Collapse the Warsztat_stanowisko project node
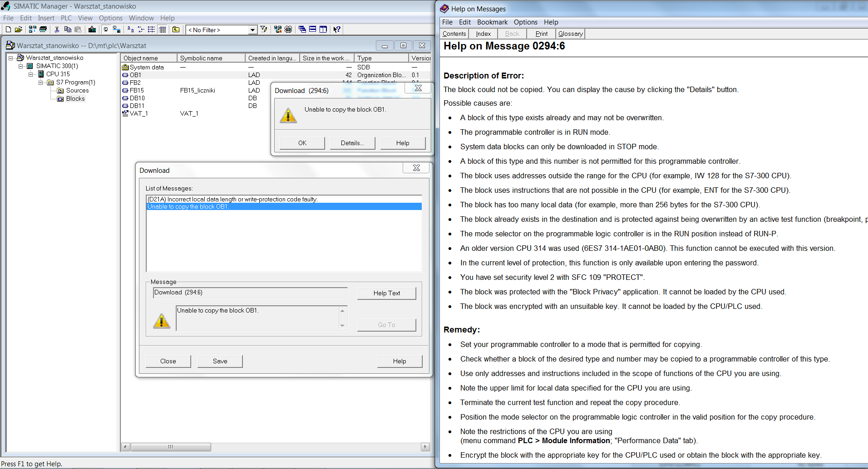The height and width of the screenshot is (469, 868). (11, 58)
